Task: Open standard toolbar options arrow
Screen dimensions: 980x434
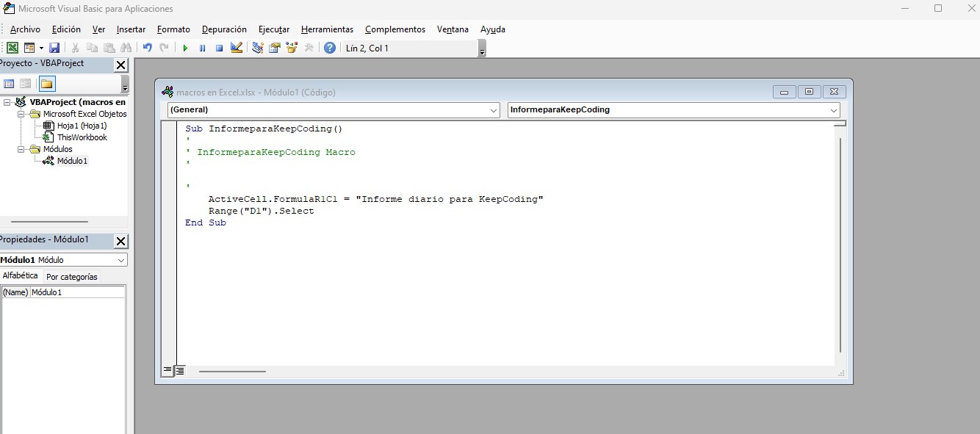Action: pos(482,48)
